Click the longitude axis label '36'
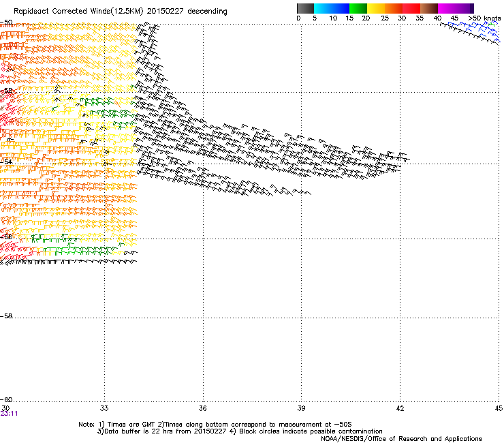The width and height of the screenshot is (504, 443). pos(202,408)
